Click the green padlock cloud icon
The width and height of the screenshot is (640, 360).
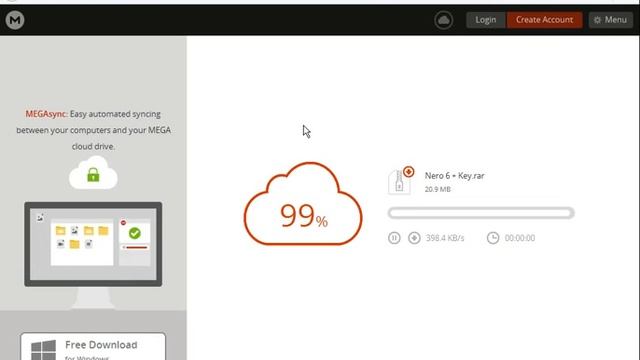[93, 173]
